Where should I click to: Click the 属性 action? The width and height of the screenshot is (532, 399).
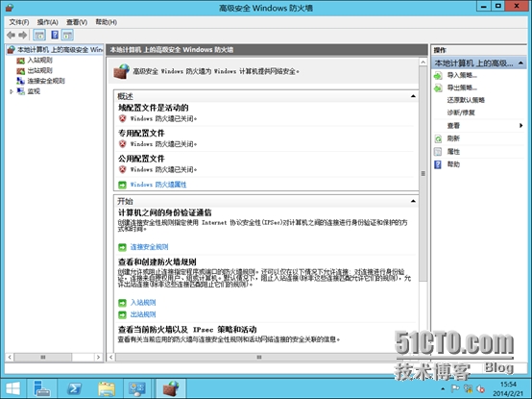tap(453, 152)
